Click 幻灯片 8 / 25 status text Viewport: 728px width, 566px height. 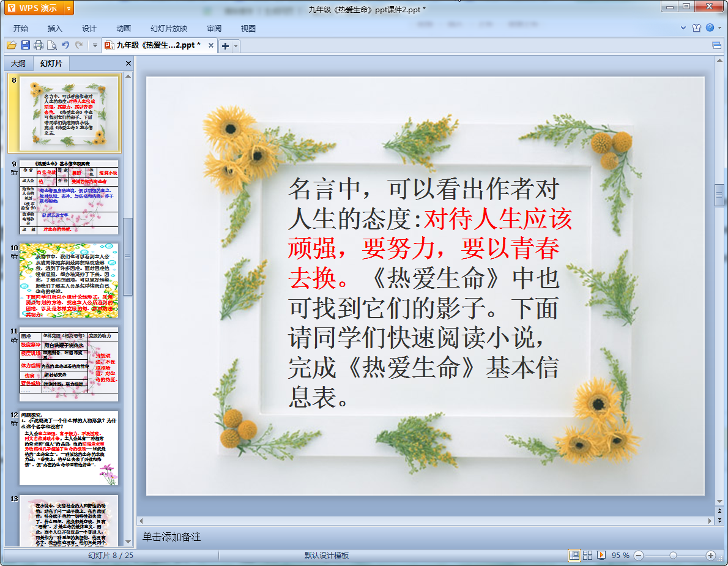(111, 556)
